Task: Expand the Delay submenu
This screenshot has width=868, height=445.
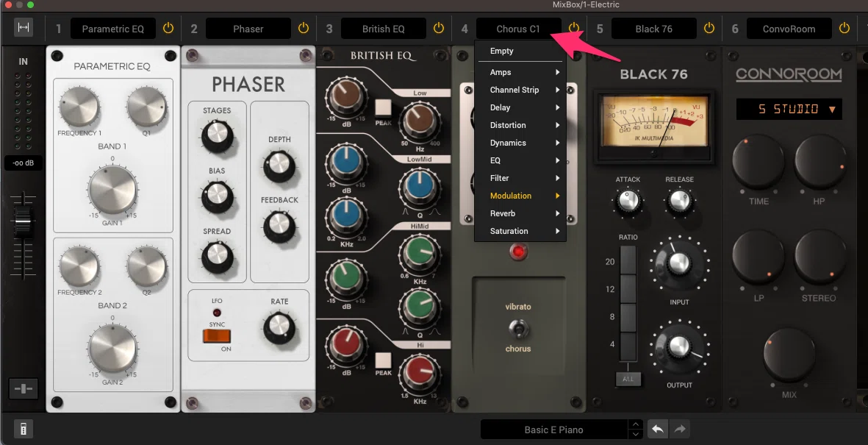Action: 520,107
